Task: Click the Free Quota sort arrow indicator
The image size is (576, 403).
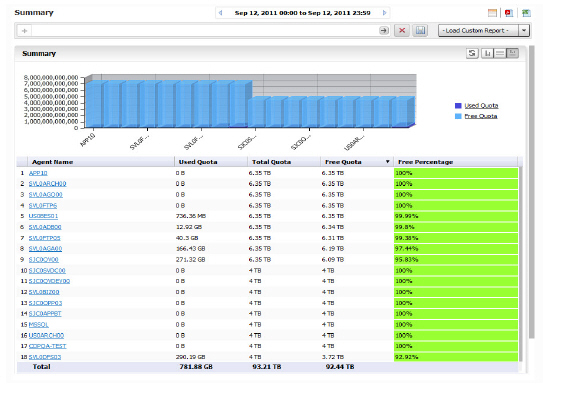Action: point(388,162)
